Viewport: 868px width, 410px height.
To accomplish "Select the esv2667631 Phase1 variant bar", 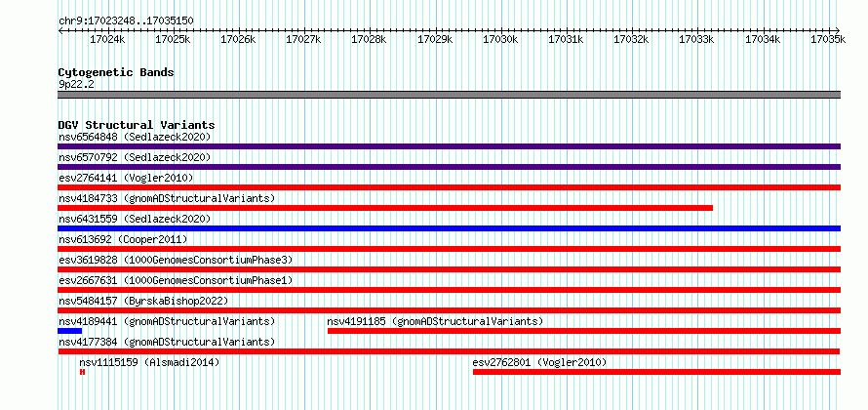I will click(449, 290).
